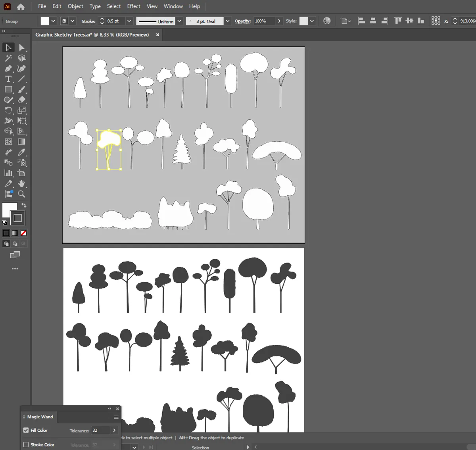
Task: Select the Rectangle tool
Action: point(8,89)
